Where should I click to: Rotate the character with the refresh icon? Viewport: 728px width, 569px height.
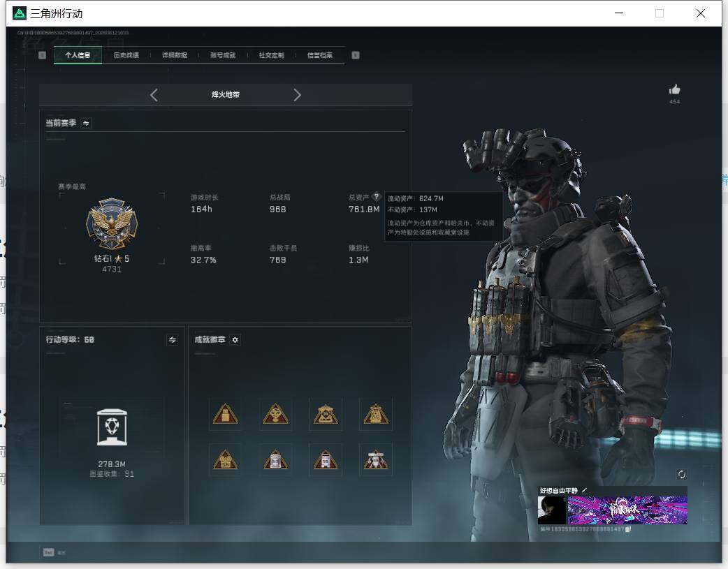tap(682, 474)
